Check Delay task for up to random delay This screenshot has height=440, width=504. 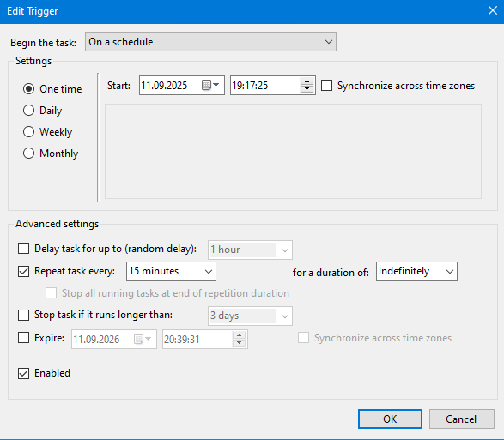point(23,249)
